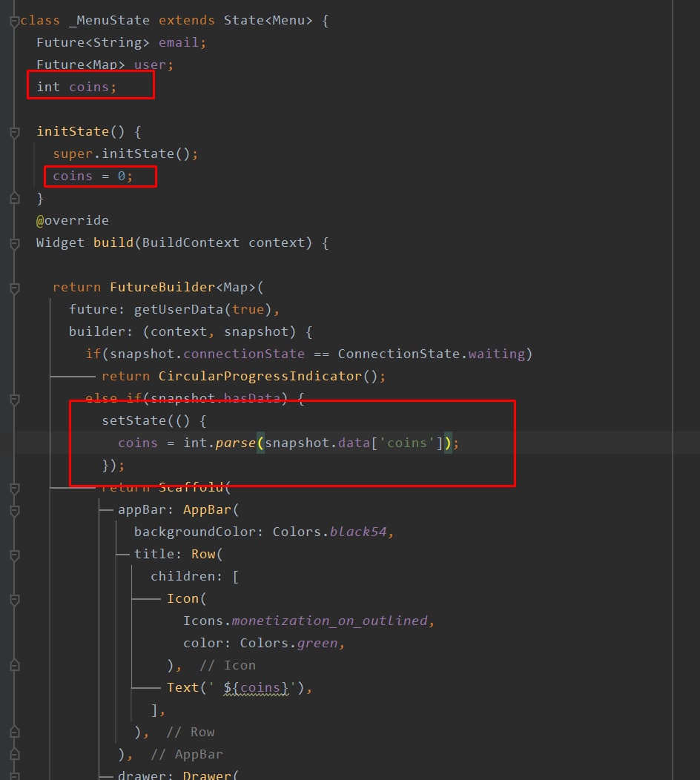Click the children: [ property

pyautogui.click(x=194, y=577)
